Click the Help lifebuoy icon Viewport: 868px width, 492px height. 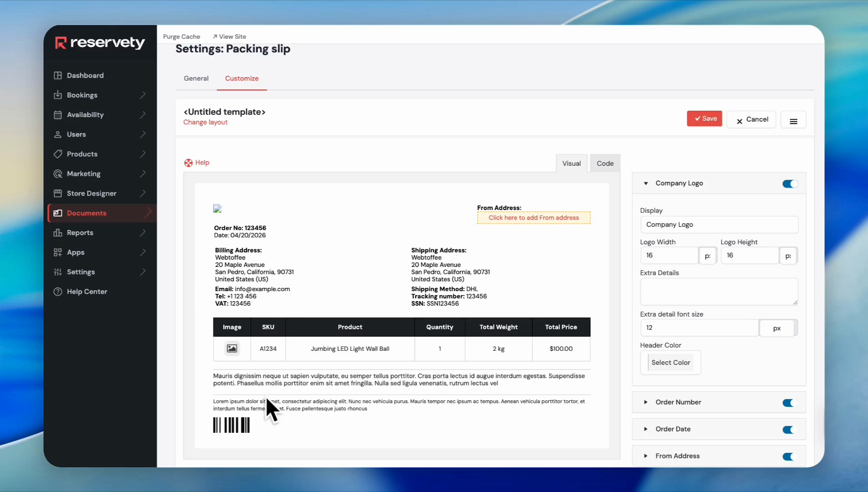[x=189, y=163]
